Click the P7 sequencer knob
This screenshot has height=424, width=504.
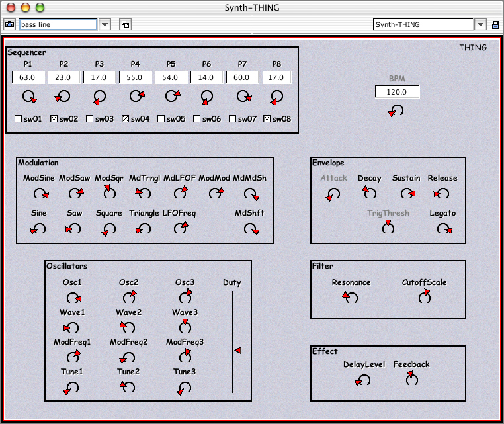(244, 96)
